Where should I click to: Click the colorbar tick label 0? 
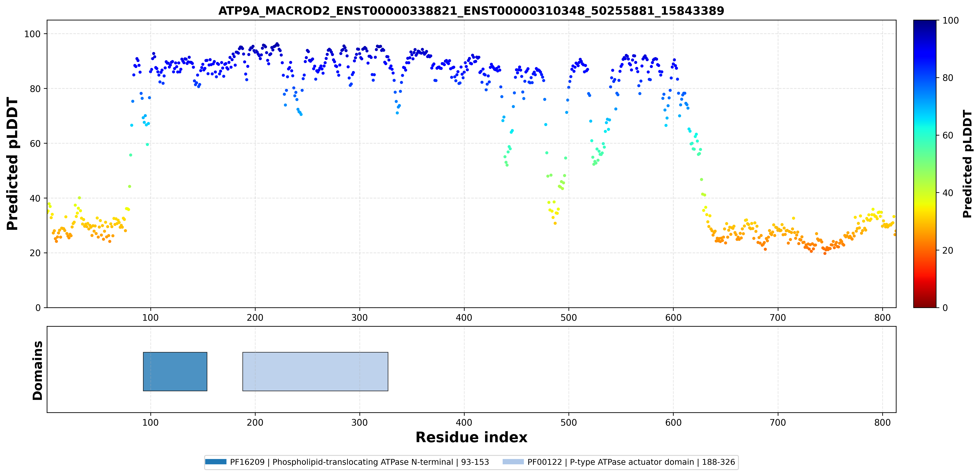click(945, 308)
